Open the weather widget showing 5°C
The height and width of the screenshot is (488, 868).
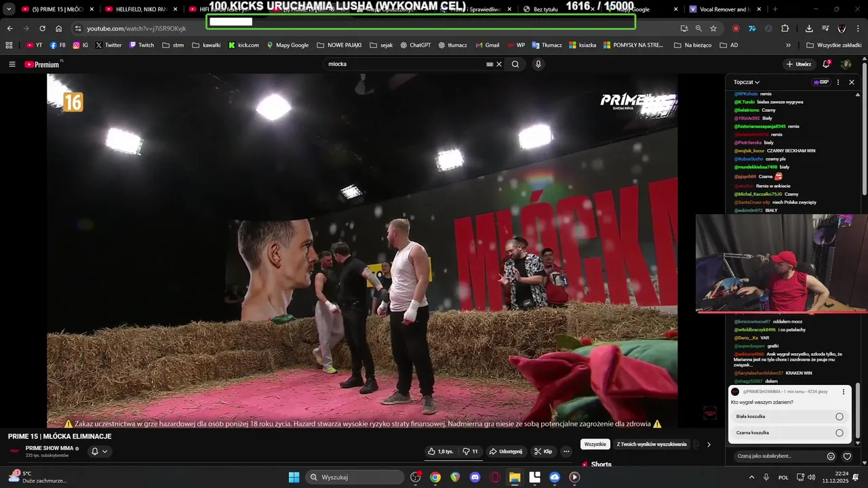tap(38, 477)
